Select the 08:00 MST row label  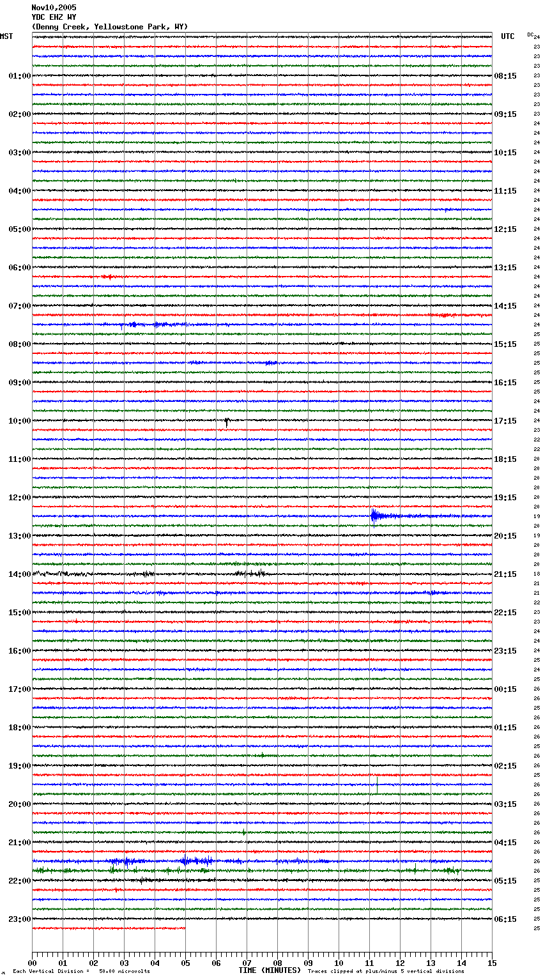(x=19, y=344)
